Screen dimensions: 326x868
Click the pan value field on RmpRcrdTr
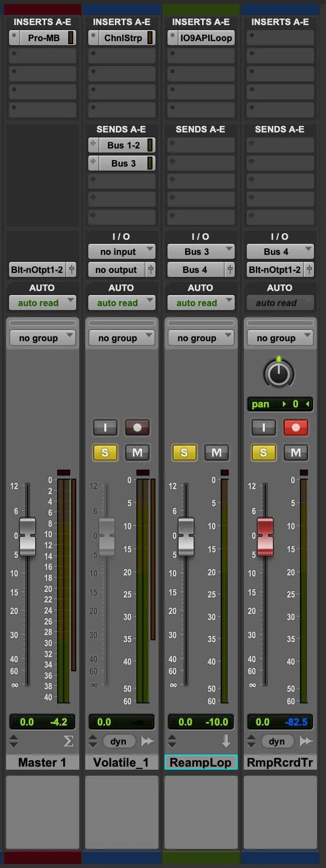(280, 404)
